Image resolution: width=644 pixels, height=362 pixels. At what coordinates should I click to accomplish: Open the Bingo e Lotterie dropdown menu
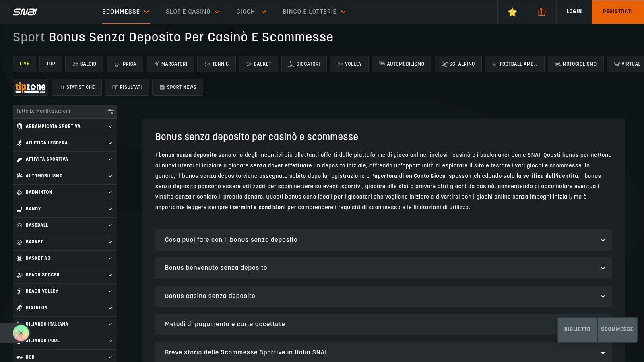coord(314,12)
